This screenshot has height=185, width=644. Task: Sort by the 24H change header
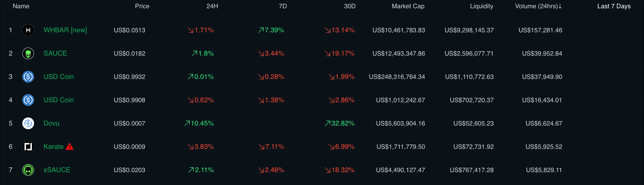(212, 6)
